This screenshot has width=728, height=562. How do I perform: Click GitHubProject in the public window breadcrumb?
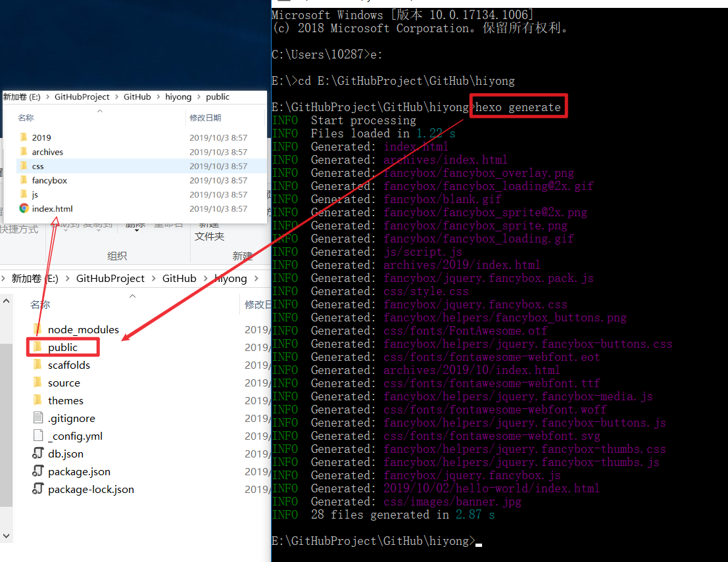[x=82, y=97]
